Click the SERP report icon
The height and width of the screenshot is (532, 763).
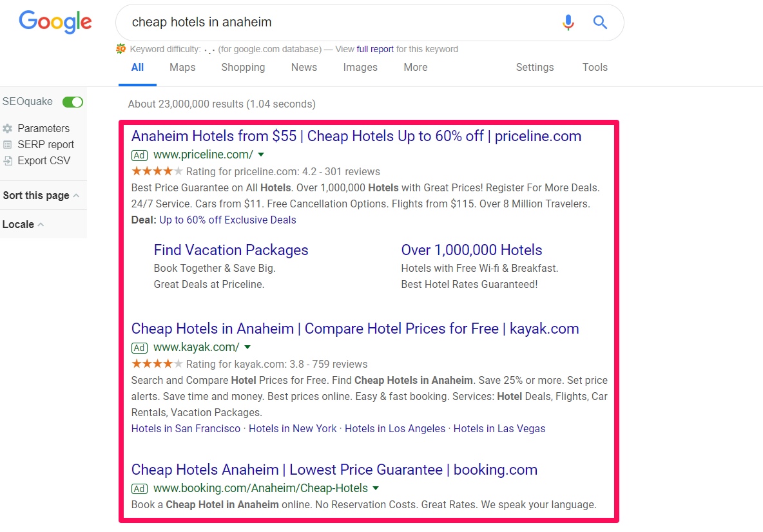[x=7, y=144]
